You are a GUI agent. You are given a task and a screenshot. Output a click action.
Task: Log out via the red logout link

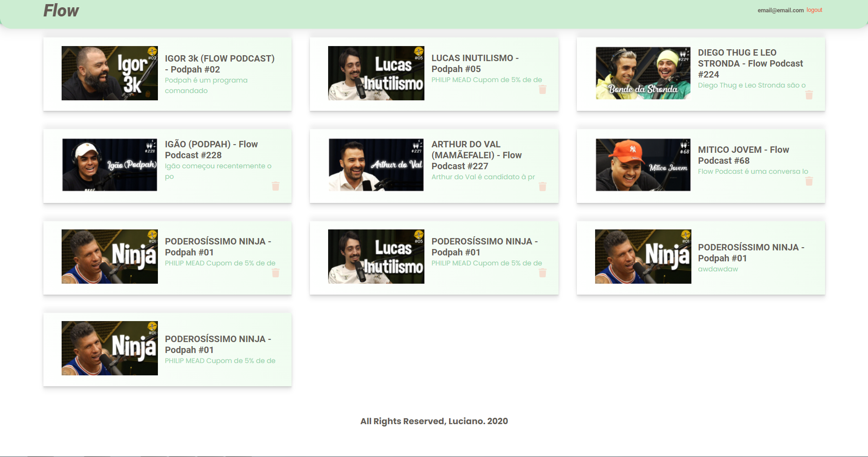(814, 10)
